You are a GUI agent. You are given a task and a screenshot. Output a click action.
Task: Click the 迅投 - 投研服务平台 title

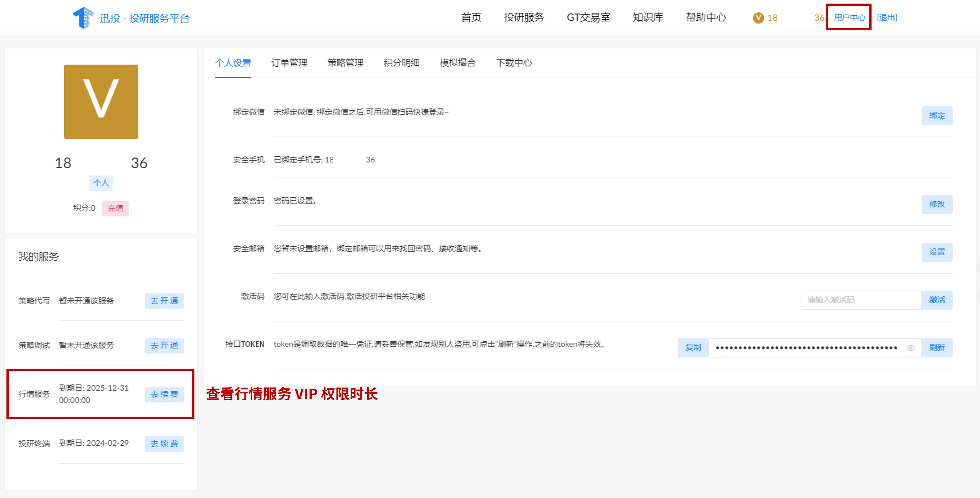pyautogui.click(x=145, y=18)
